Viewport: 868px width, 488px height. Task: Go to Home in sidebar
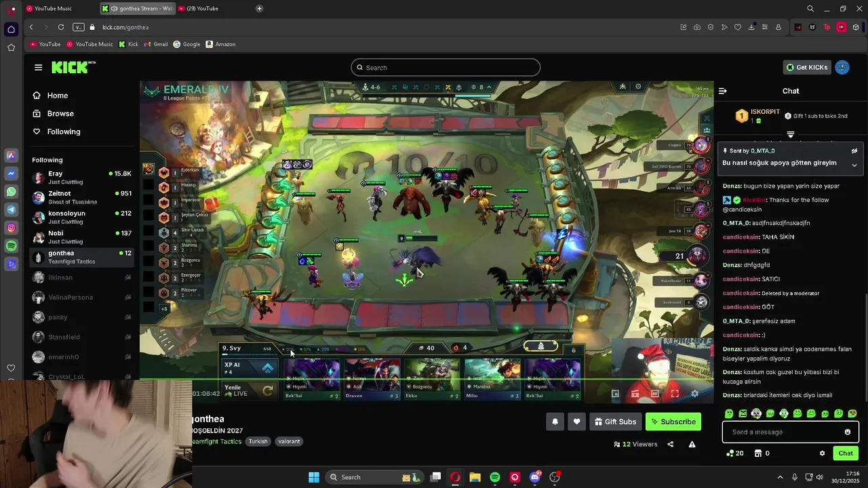tap(51, 96)
